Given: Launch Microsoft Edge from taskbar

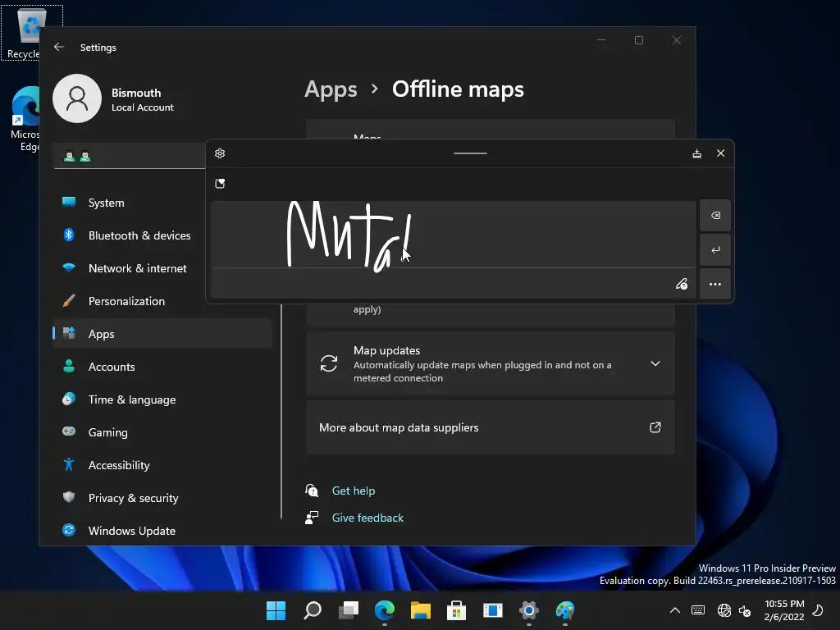Looking at the screenshot, I should 384,610.
